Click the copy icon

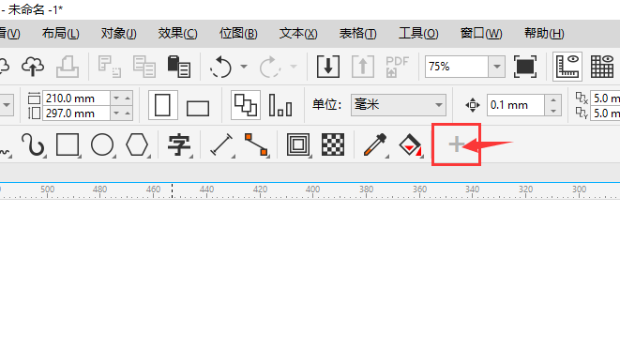[144, 66]
